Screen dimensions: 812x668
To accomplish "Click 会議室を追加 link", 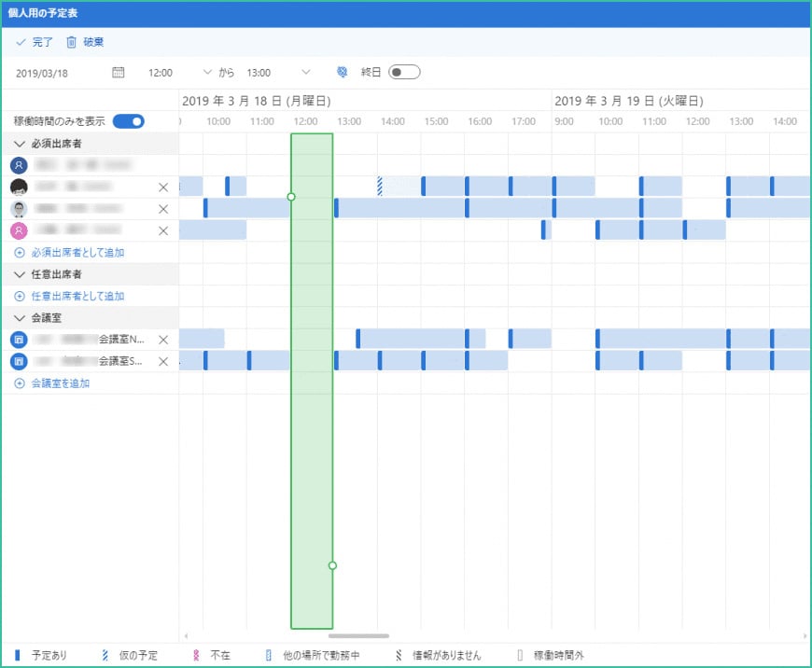I will (60, 383).
